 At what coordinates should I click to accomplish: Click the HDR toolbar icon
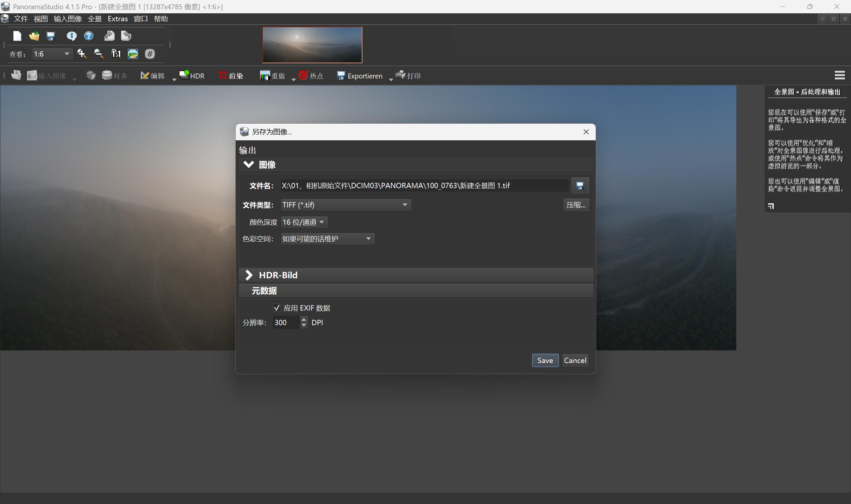192,75
